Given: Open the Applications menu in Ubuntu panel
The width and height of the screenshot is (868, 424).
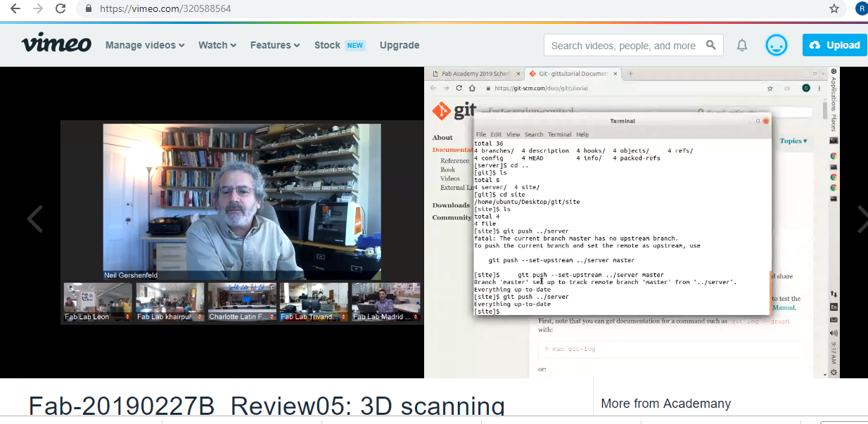Looking at the screenshot, I should 834,95.
